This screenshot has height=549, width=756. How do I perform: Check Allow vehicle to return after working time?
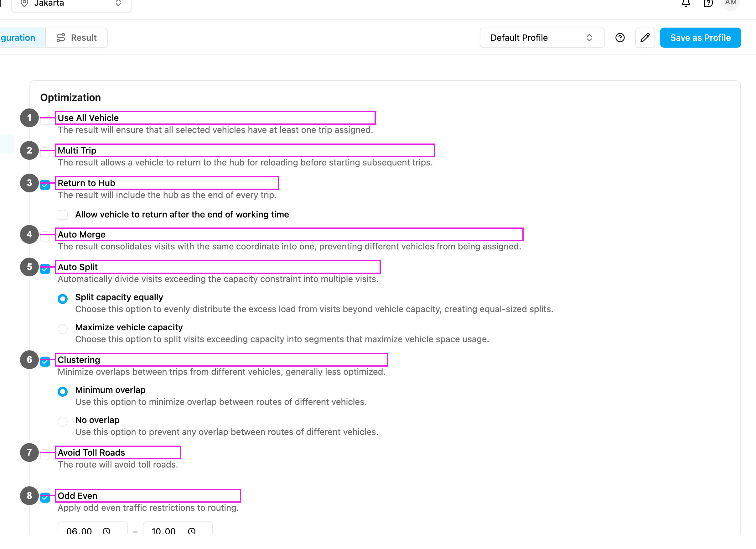click(63, 215)
